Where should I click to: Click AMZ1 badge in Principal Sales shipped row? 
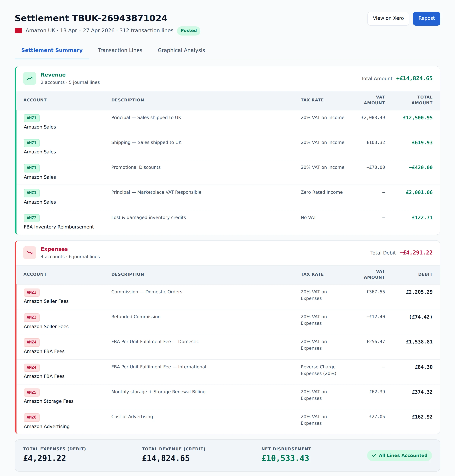pos(32,118)
